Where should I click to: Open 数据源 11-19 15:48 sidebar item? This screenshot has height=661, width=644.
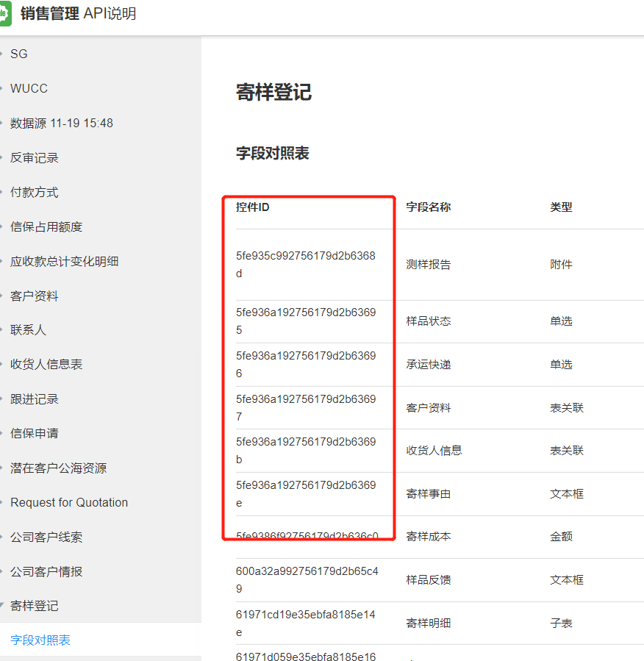pos(62,123)
